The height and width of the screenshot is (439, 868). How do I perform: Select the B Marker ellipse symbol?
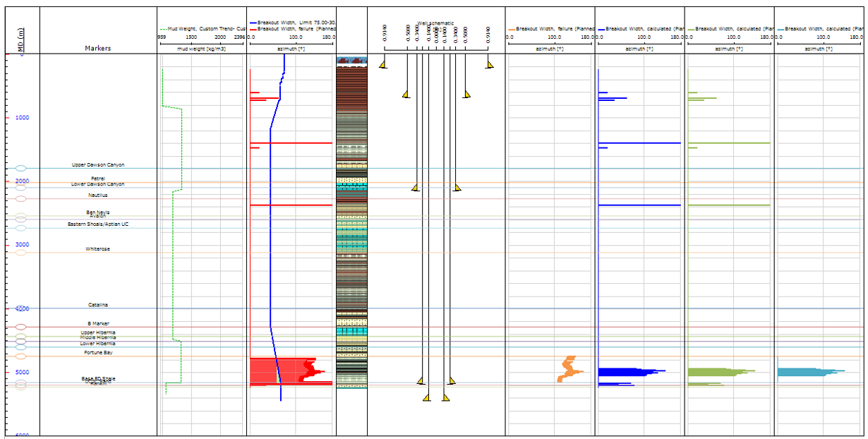point(20,327)
